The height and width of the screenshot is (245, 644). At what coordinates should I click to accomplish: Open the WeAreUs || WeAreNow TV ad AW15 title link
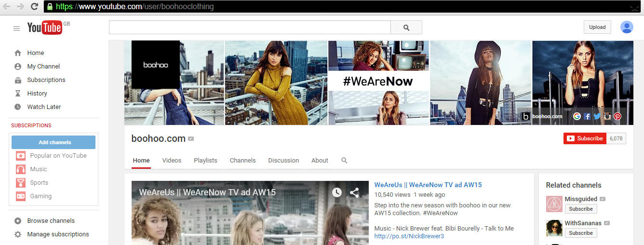(x=428, y=185)
